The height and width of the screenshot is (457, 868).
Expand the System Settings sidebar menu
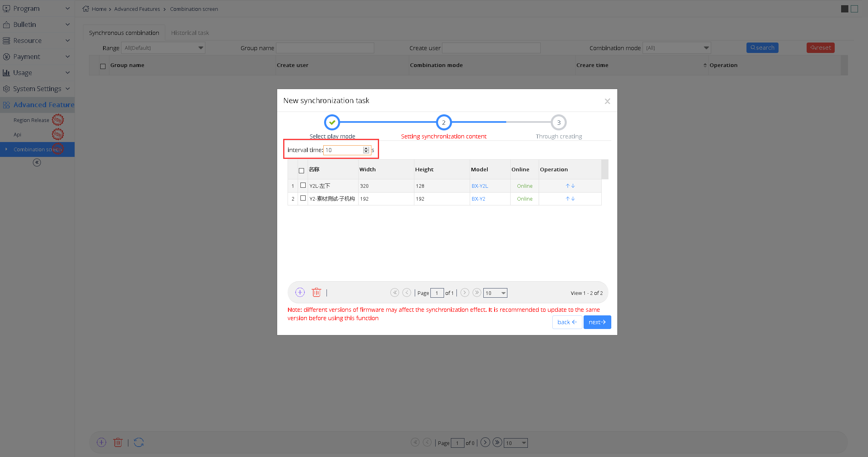click(x=37, y=89)
